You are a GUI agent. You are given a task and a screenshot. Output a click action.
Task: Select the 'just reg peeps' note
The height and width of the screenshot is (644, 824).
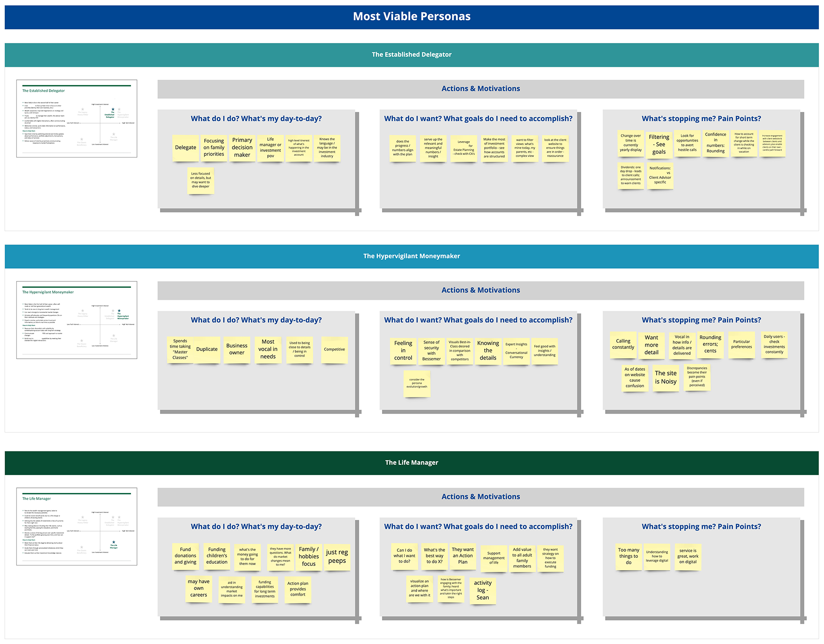[337, 557]
